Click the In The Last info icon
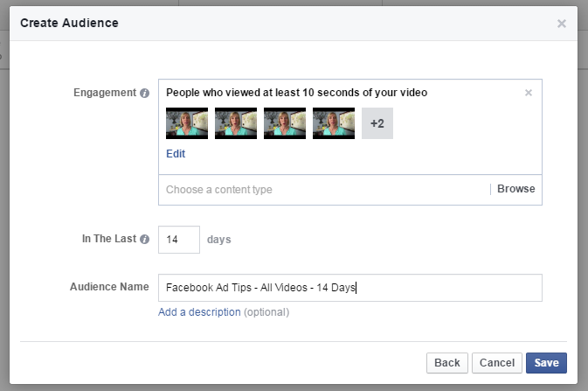The height and width of the screenshot is (391, 588). coord(145,239)
